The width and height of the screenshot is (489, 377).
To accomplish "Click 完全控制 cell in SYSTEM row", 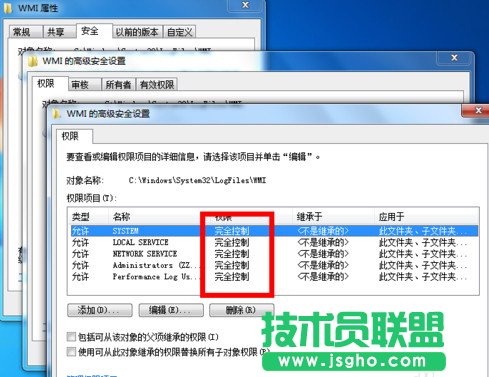I will click(x=232, y=231).
